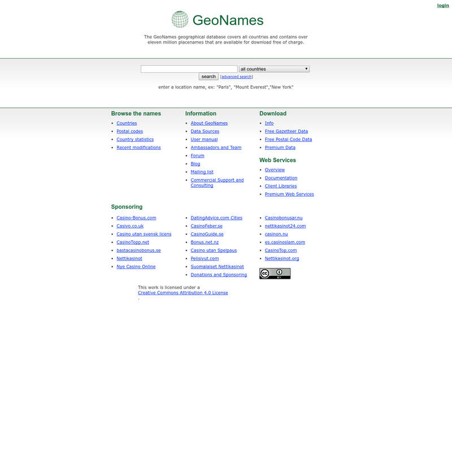Open the Client Libraries link

(x=281, y=186)
